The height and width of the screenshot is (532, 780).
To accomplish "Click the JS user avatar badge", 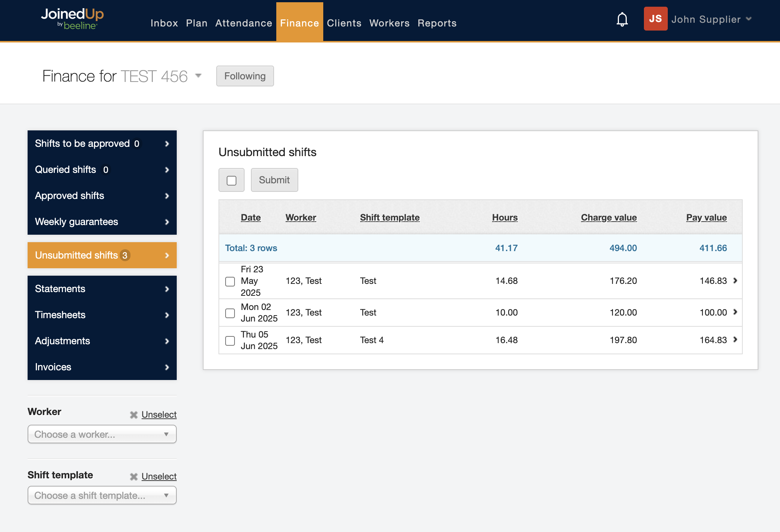I will tap(655, 19).
